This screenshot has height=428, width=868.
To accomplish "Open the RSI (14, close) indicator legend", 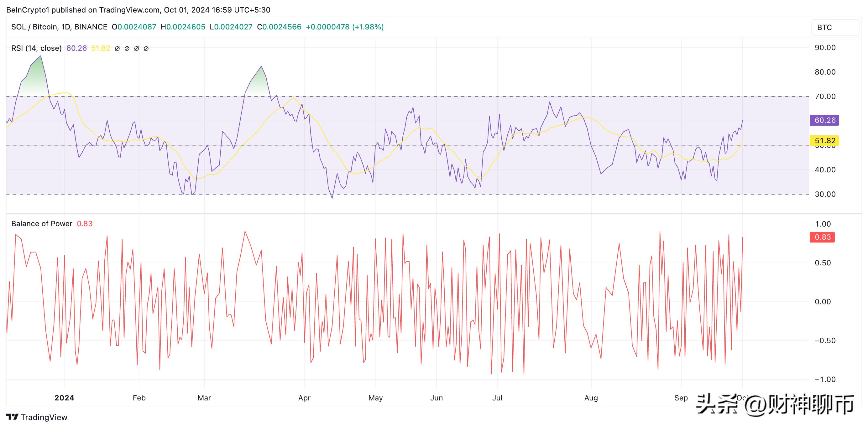I will click(x=36, y=48).
